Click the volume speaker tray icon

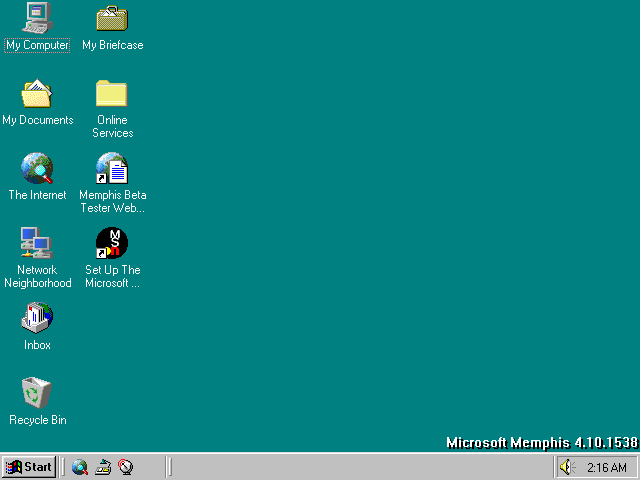(x=567, y=467)
